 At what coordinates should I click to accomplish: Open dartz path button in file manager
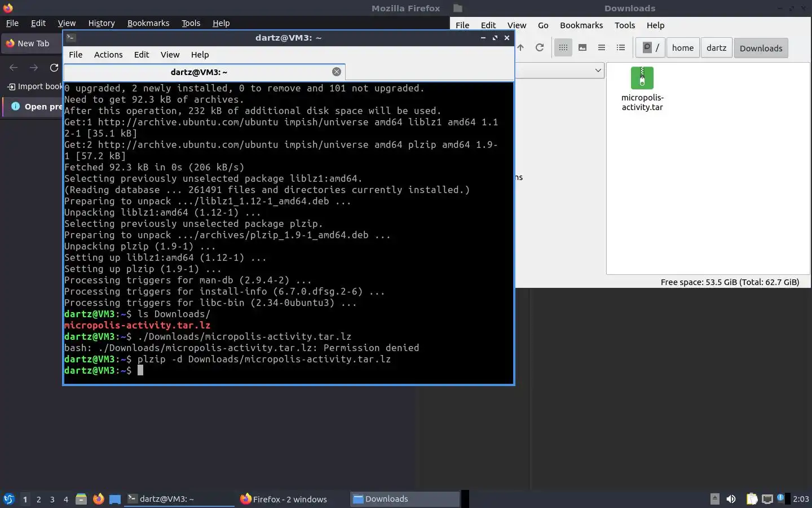716,48
